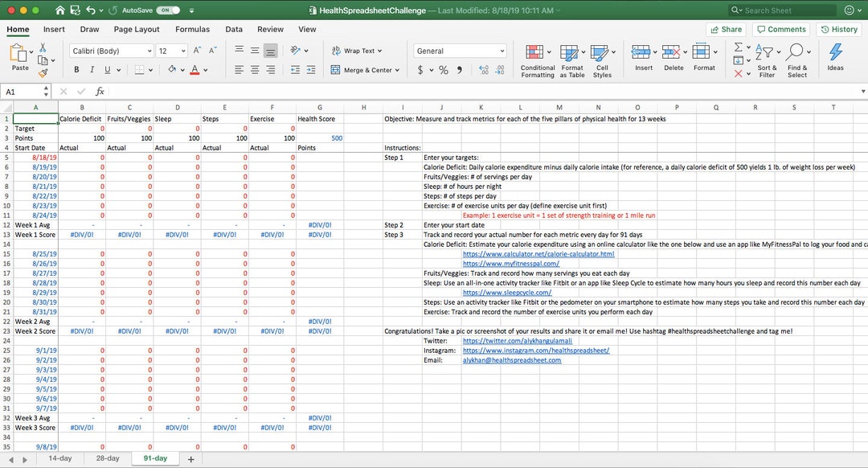Open the 28-day sheet tab
The image size is (868, 468).
[x=107, y=458]
